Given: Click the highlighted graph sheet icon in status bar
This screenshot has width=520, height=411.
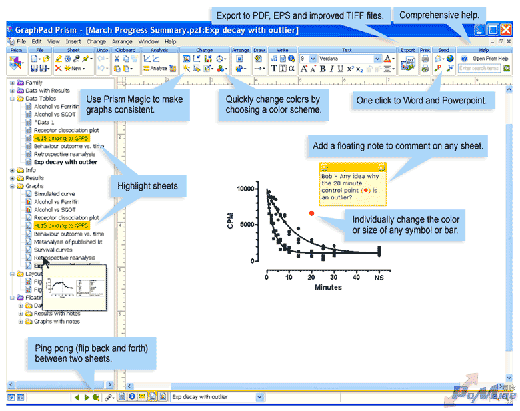Looking at the screenshot, I should [152, 397].
